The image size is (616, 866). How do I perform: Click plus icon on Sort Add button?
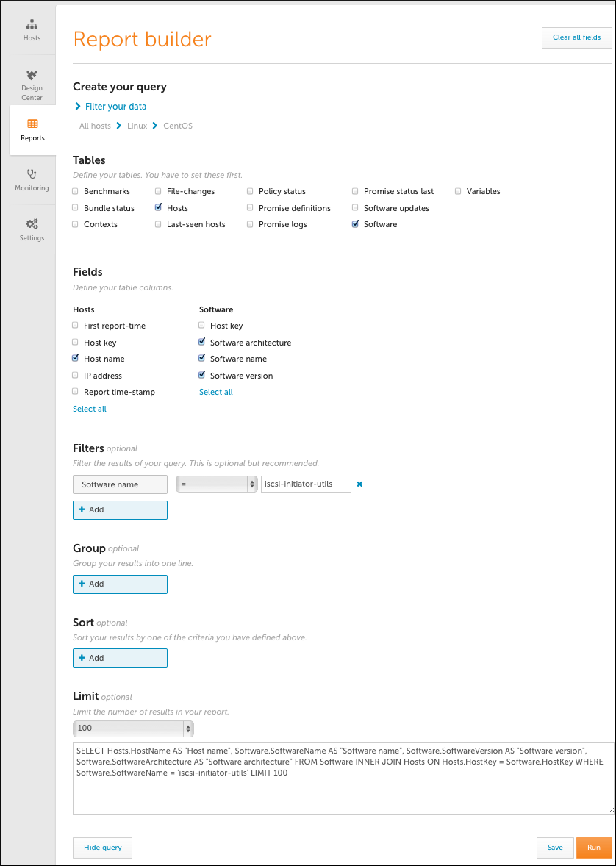pyautogui.click(x=82, y=658)
